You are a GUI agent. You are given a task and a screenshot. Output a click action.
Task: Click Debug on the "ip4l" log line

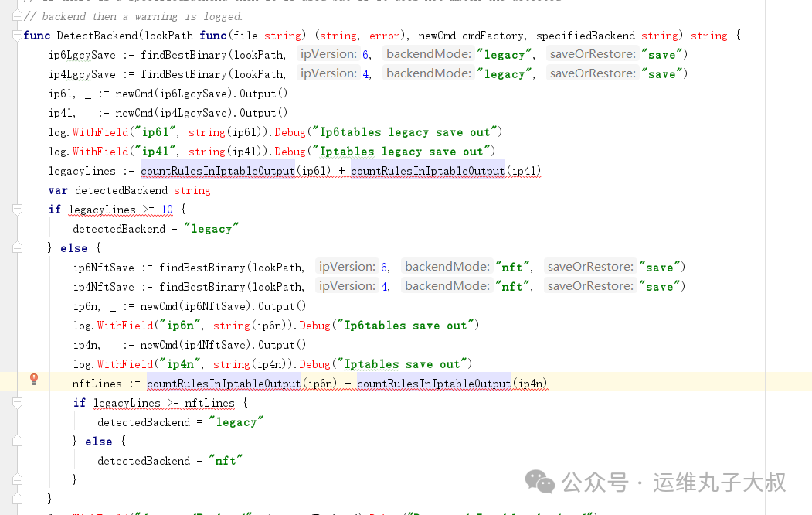[x=290, y=152]
